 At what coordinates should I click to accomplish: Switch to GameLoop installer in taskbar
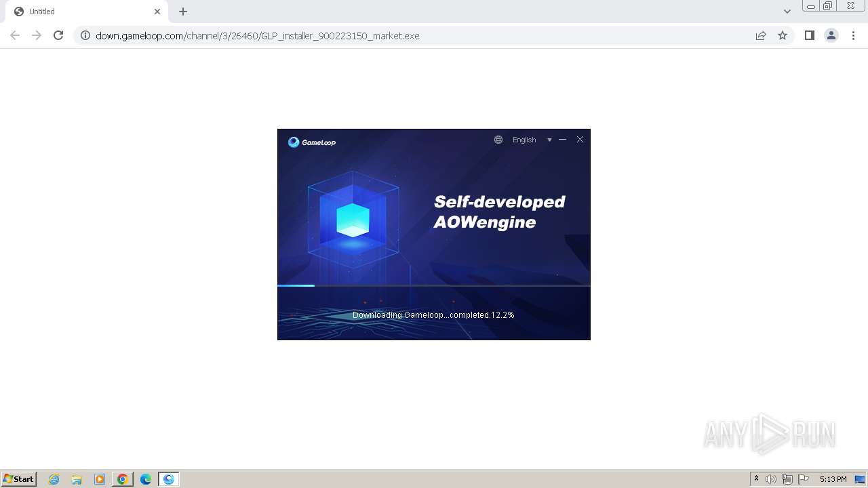click(x=169, y=479)
